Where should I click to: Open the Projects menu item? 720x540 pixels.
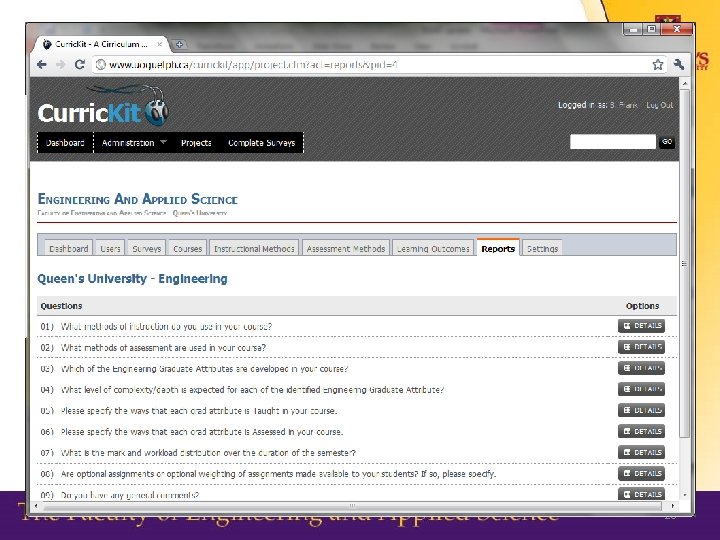(x=196, y=143)
